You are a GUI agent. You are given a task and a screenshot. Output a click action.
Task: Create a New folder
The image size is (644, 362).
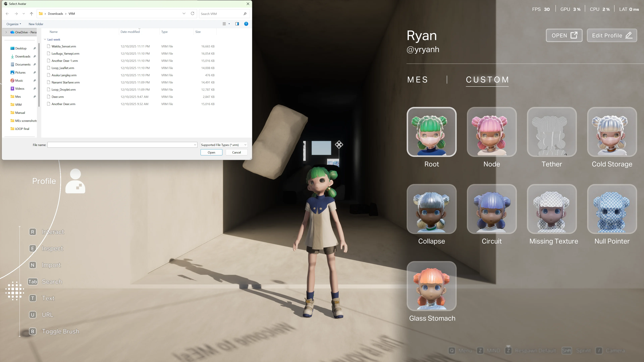point(36,24)
